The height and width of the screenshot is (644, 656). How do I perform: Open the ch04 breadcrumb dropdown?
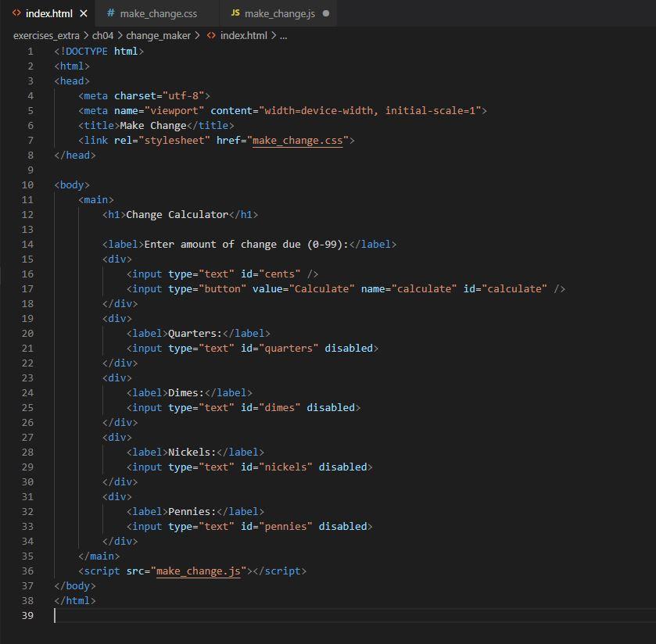[x=102, y=35]
